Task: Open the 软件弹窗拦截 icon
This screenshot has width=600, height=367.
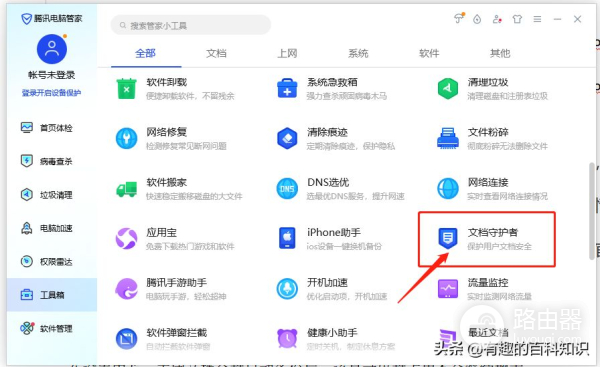Action: (x=126, y=339)
